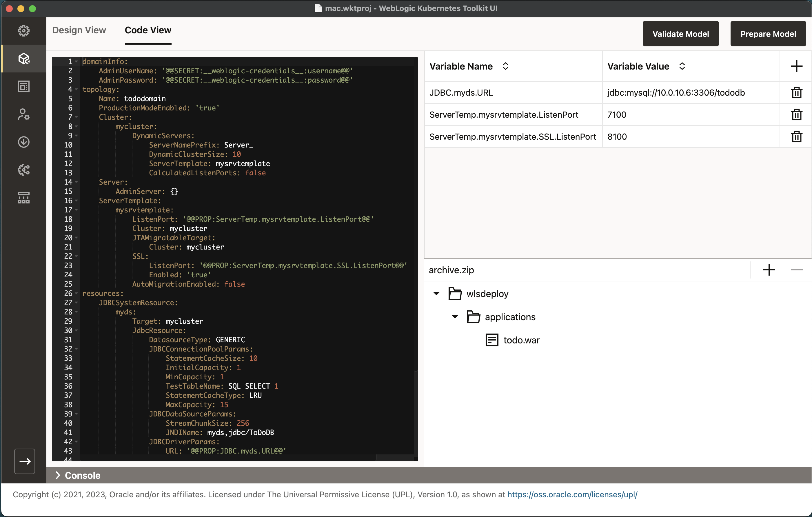
Task: Place cursor on tododomain in line 5
Action: [145, 99]
